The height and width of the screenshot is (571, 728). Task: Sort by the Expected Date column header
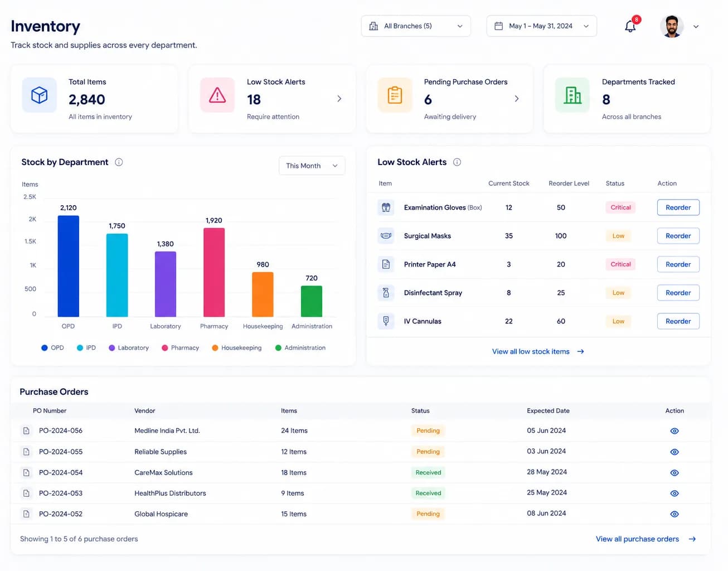[x=548, y=411]
